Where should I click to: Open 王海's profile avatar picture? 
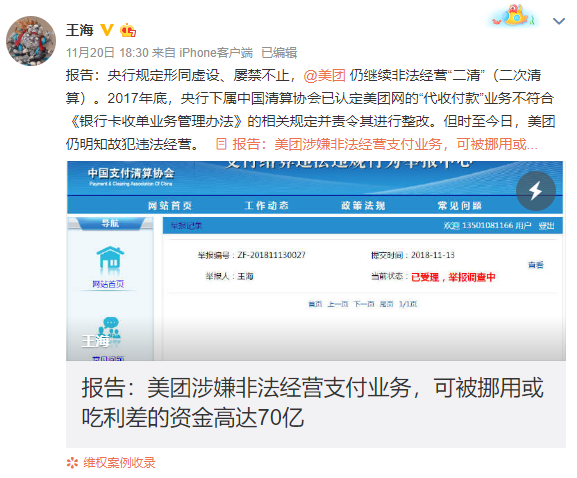31,41
